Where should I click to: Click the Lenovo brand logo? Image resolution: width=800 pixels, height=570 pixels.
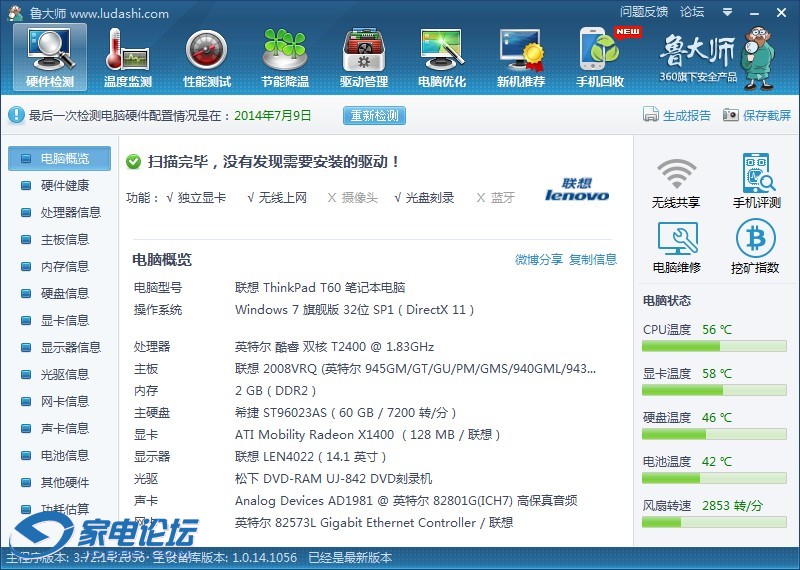tap(577, 190)
